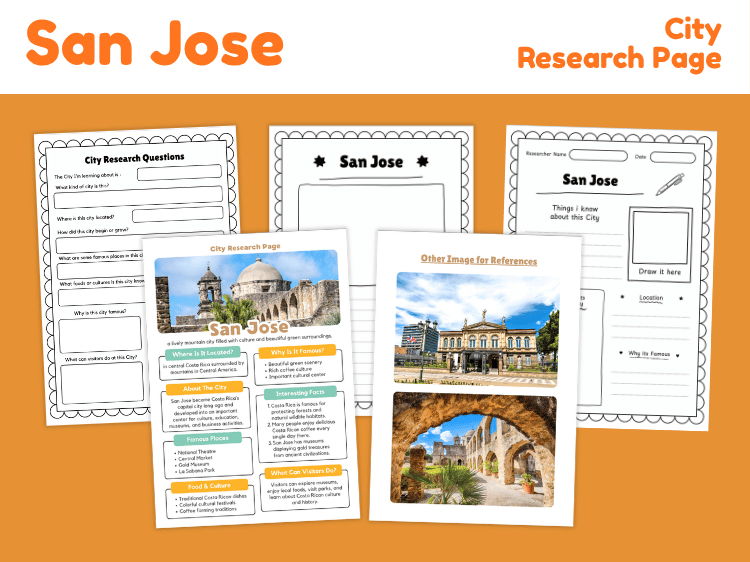Image resolution: width=750 pixels, height=562 pixels.
Task: Click the 'Why Is It Famous?' label
Action: point(297,352)
